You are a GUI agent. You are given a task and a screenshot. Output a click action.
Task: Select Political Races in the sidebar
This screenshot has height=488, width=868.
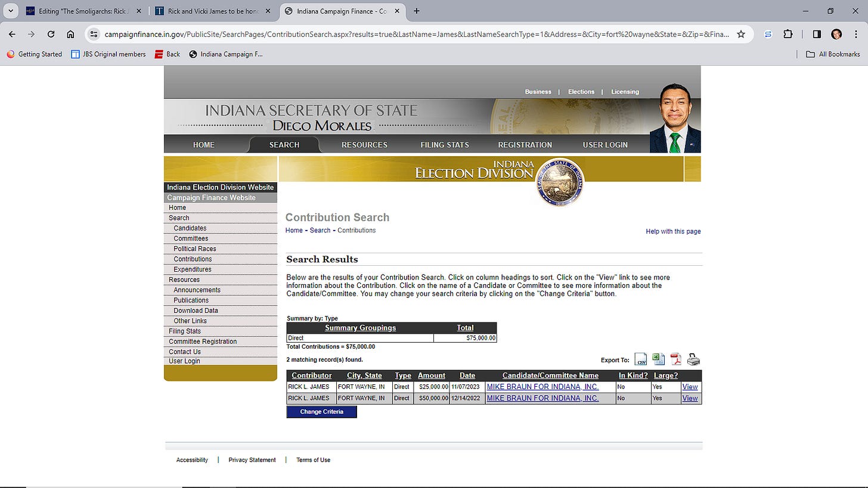click(195, 248)
